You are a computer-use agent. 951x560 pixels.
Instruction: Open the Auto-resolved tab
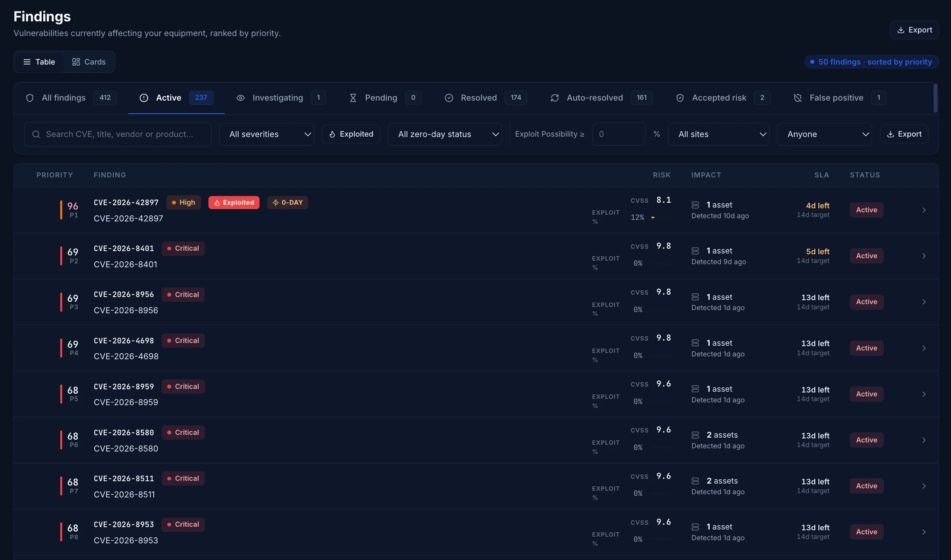pyautogui.click(x=601, y=98)
